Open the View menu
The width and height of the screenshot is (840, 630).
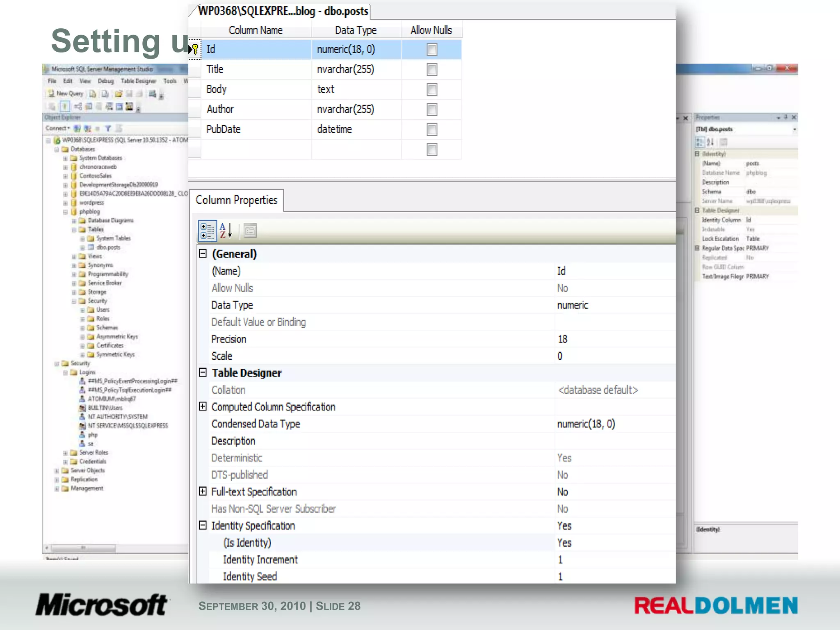pos(85,81)
